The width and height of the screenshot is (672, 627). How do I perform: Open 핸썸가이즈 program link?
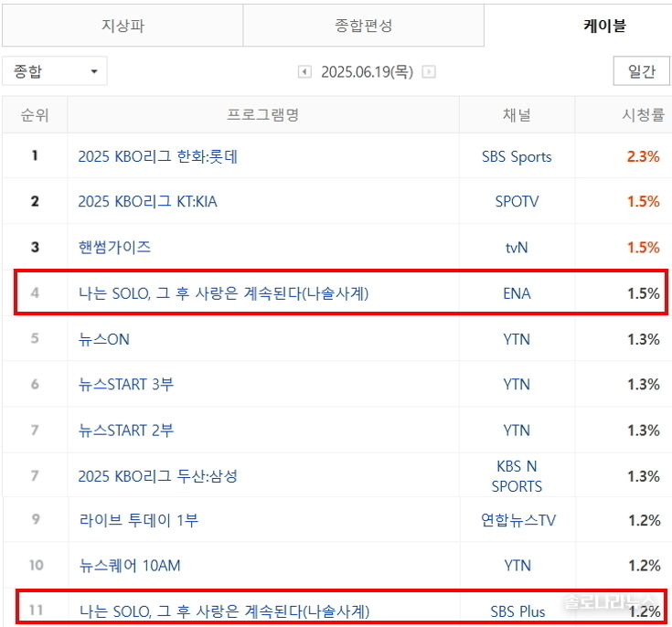click(114, 248)
